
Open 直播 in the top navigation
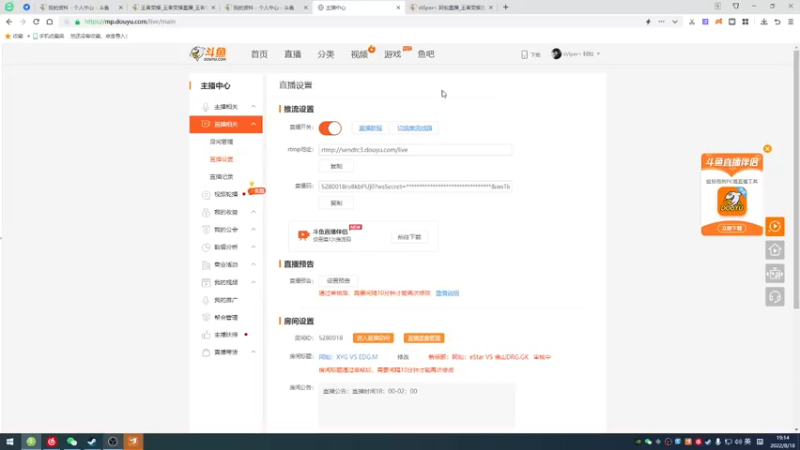[292, 54]
